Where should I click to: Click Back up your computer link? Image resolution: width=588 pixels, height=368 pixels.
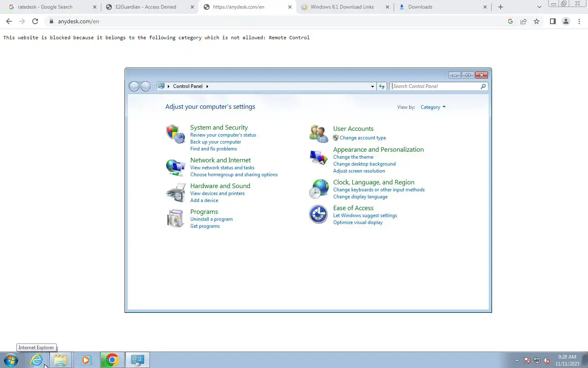click(216, 142)
